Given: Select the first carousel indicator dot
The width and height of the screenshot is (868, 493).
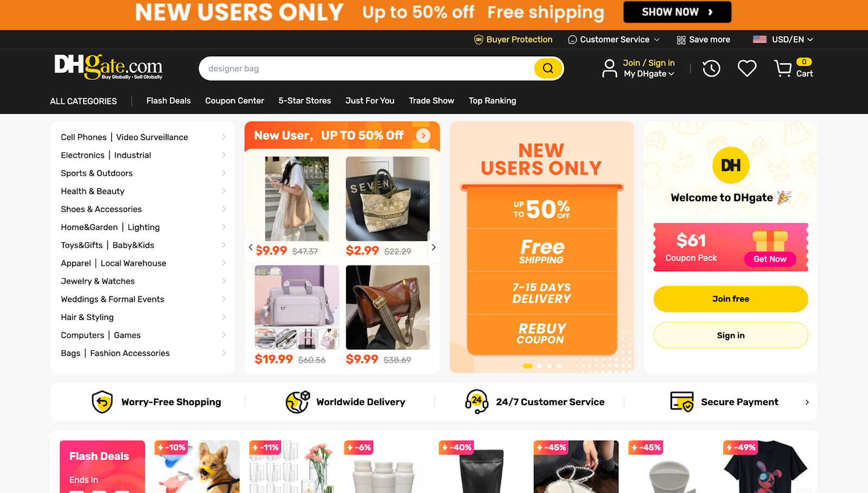Looking at the screenshot, I should (527, 366).
